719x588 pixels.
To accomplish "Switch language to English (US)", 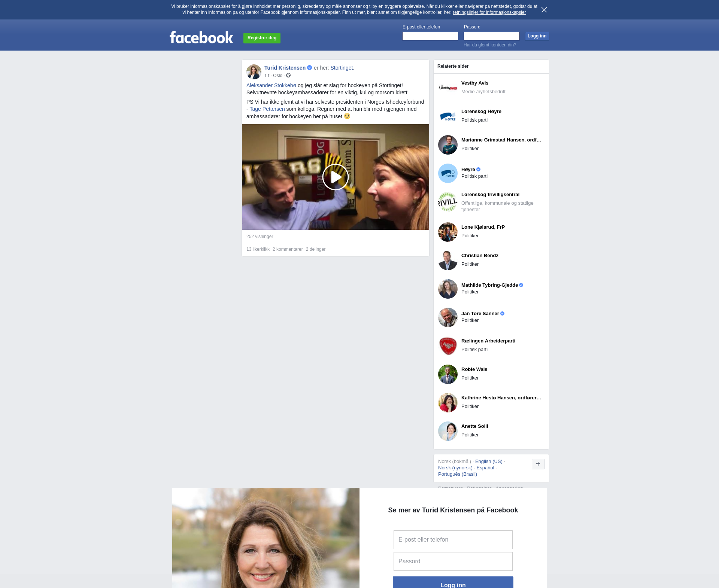I will [x=489, y=461].
